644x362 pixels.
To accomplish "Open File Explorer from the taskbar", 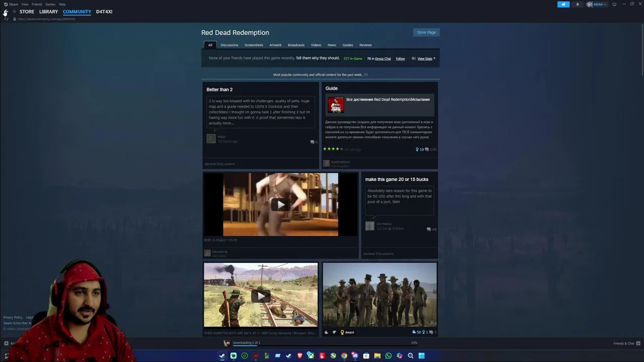I will [377, 356].
